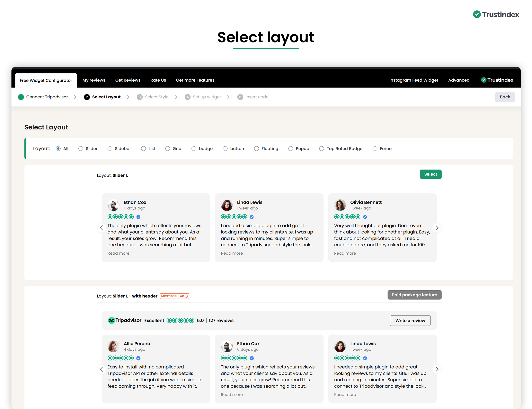The image size is (532, 409).
Task: Advance the Slider I. carousel with next arrow
Action: pos(437,228)
